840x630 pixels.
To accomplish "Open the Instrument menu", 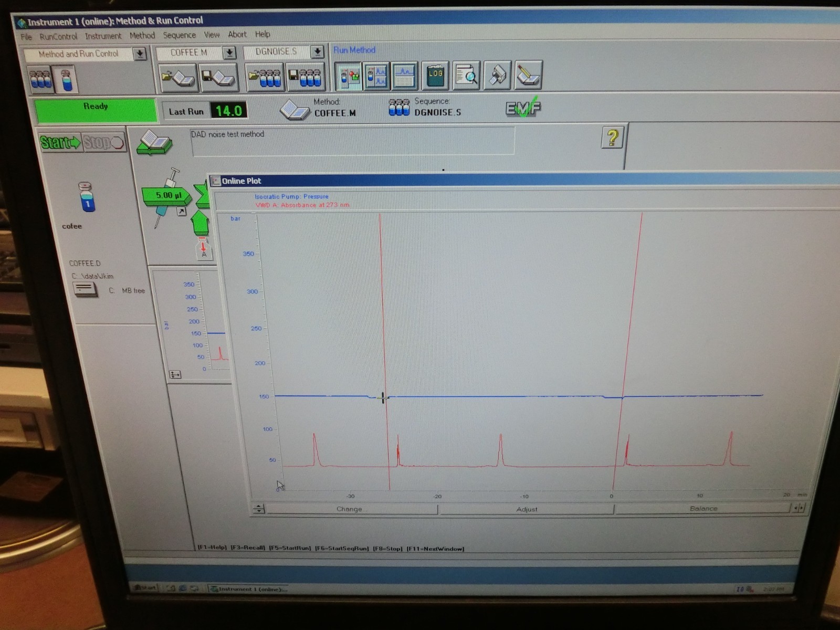I will (103, 36).
